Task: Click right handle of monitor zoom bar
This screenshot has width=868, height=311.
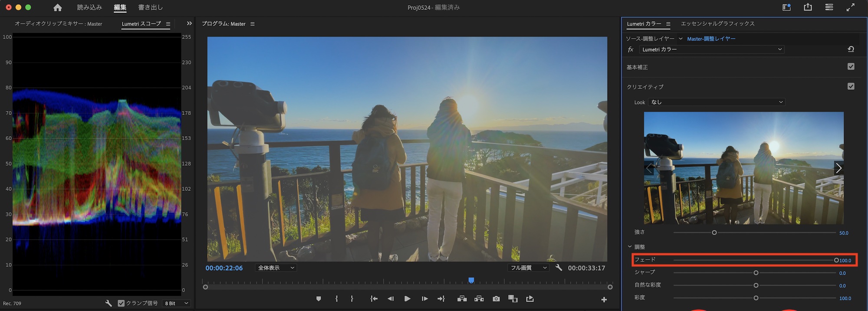Action: click(x=610, y=287)
